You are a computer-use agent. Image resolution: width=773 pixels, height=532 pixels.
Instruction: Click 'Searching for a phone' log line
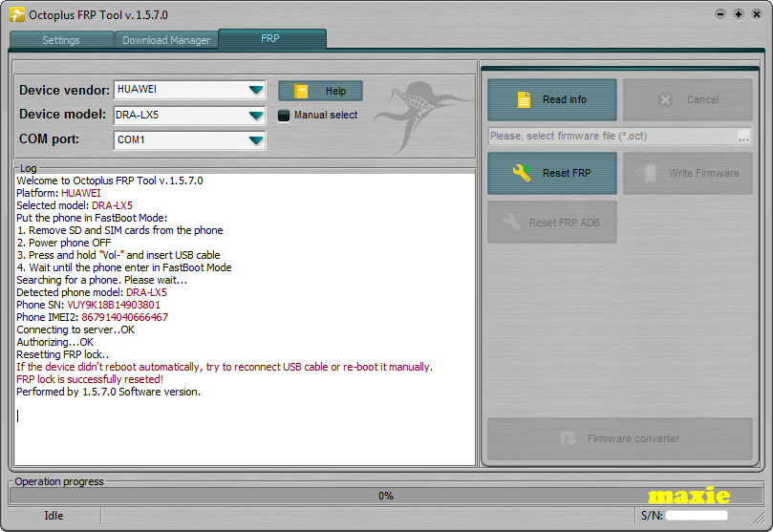pyautogui.click(x=102, y=280)
